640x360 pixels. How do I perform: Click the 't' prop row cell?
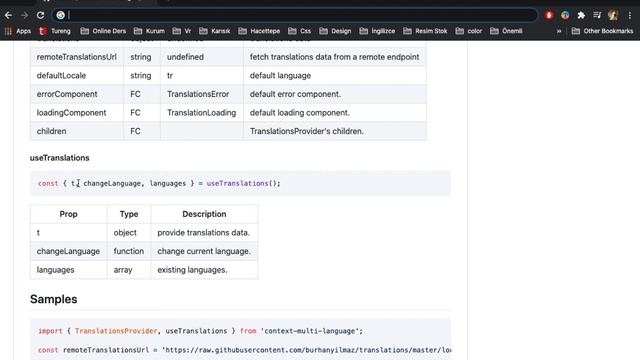point(68,233)
